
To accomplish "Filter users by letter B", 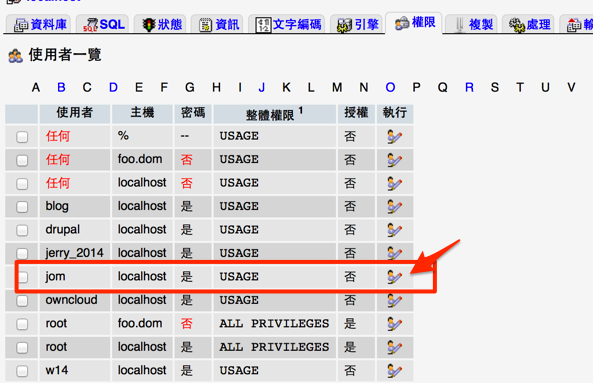I will (x=61, y=87).
